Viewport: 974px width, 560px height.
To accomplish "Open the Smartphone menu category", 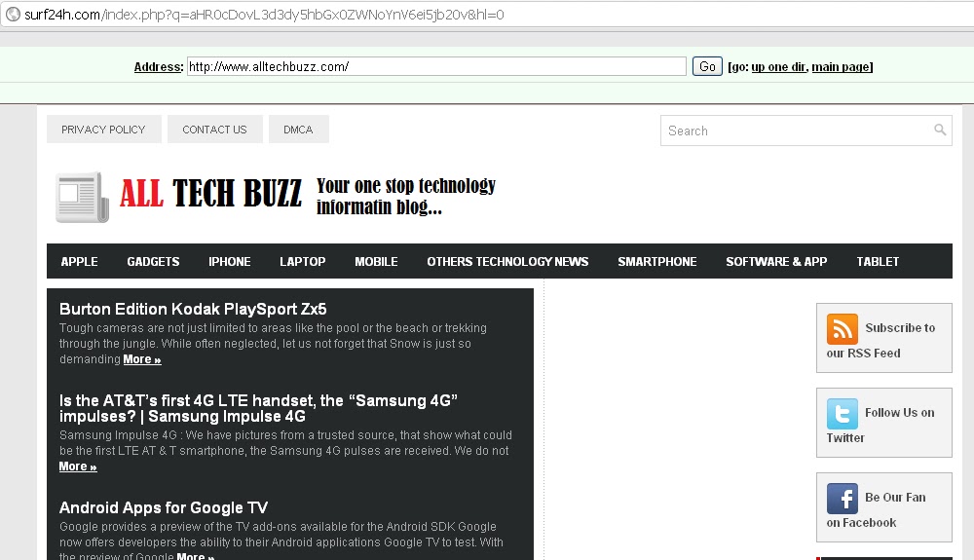I will click(x=657, y=261).
